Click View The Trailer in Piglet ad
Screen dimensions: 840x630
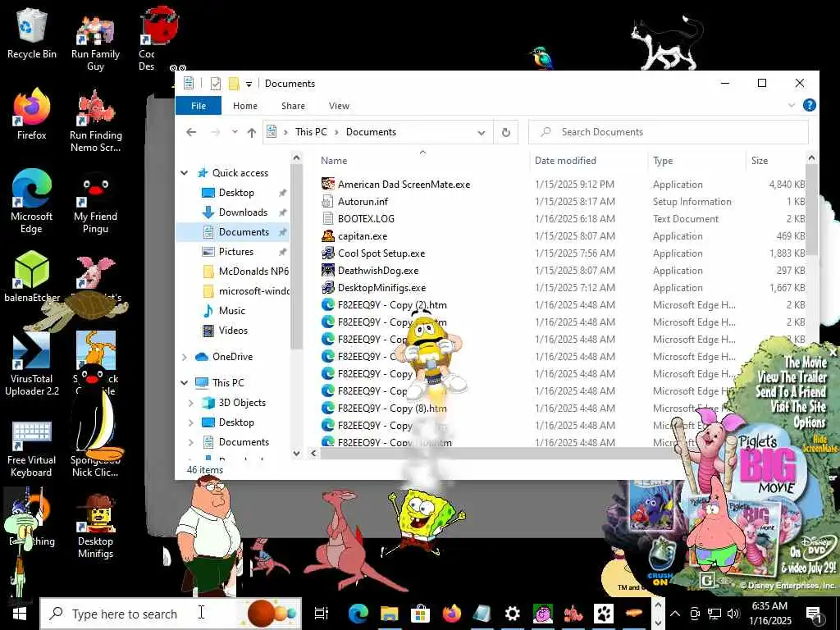[792, 377]
